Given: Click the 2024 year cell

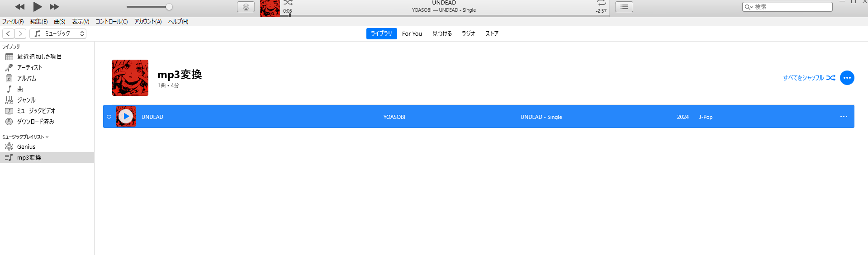Looking at the screenshot, I should point(683,117).
